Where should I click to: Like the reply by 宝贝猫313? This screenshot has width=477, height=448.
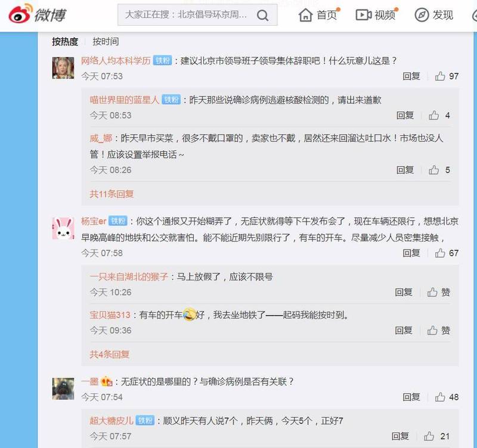pyautogui.click(x=432, y=331)
